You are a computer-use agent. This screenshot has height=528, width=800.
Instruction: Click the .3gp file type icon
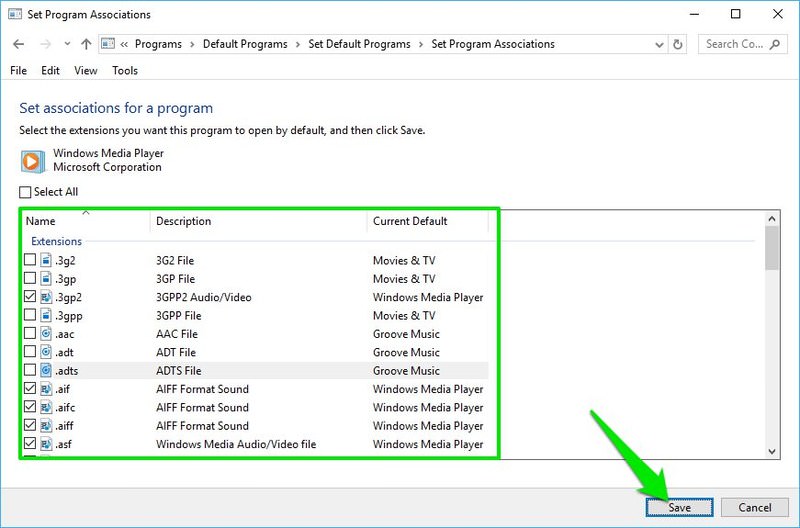pyautogui.click(x=46, y=279)
